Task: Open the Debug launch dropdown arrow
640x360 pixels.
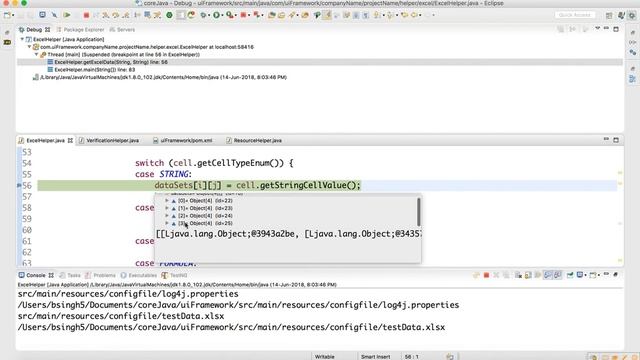Action: pyautogui.click(x=209, y=16)
